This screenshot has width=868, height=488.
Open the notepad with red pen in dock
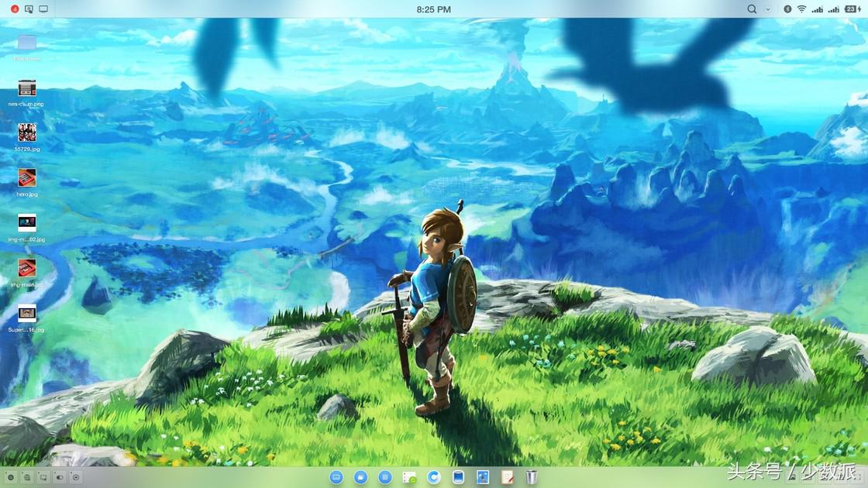[507, 477]
